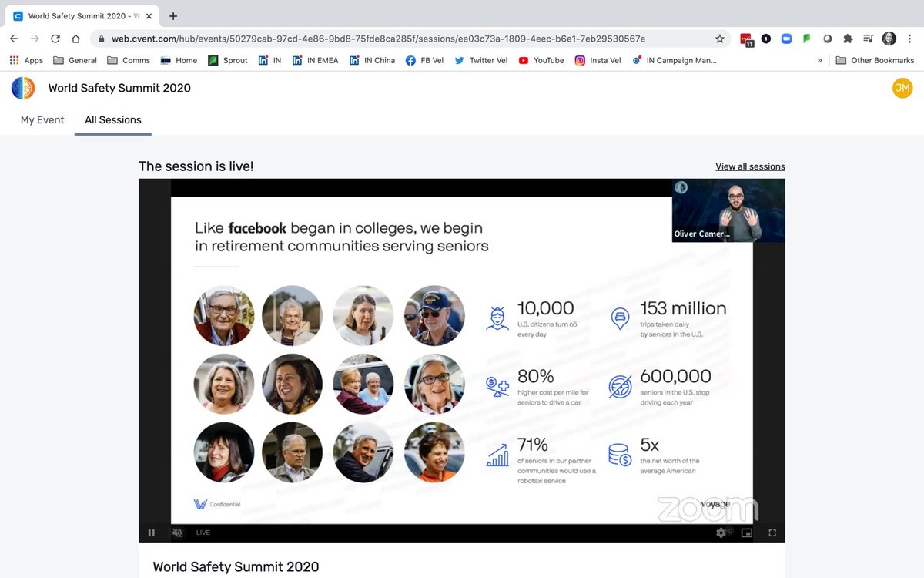Open the YouTube bookmark
The width and height of the screenshot is (924, 578).
click(x=541, y=60)
